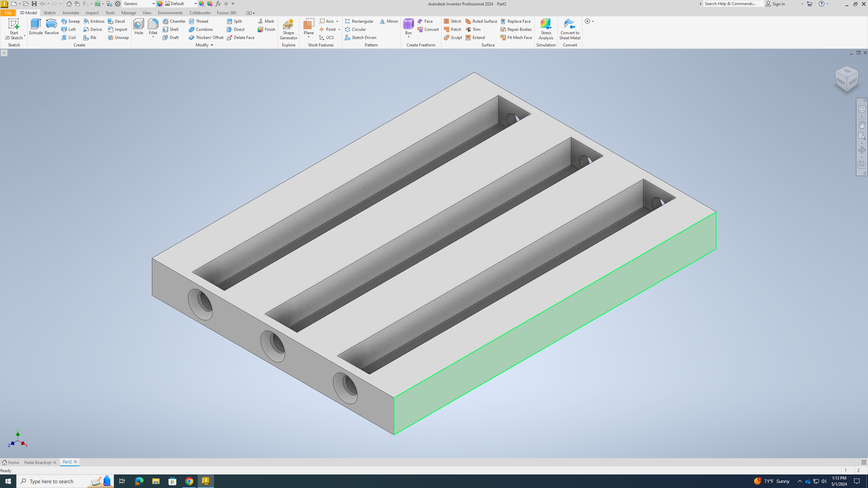Expand the Modify panel dropdown
This screenshot has width=868, height=488.
pos(212,45)
